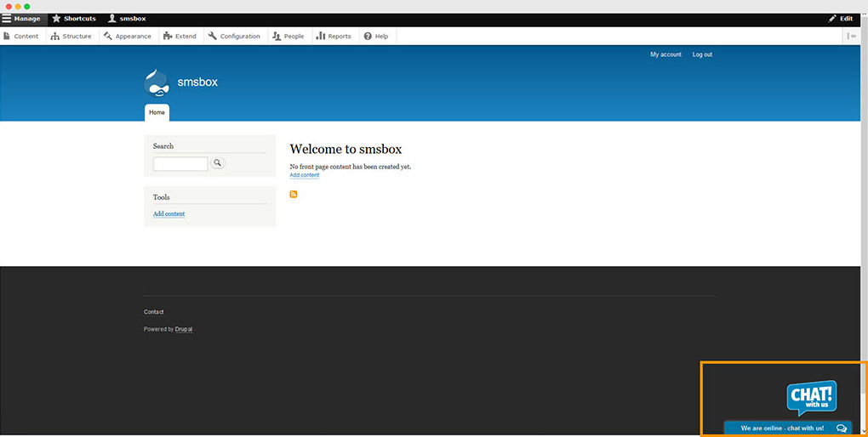Open the Appearance admin menu
Screen dimensions: 868x437
click(x=128, y=36)
